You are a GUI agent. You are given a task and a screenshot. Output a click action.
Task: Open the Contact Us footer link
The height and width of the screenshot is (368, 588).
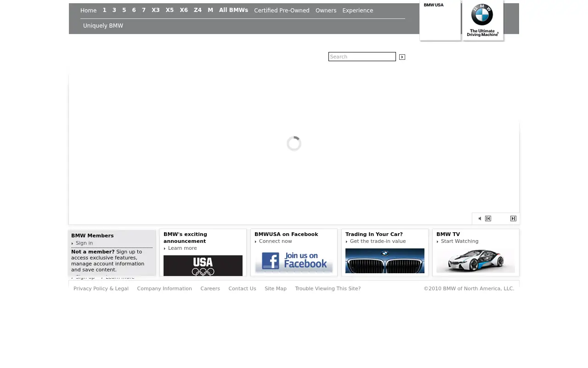coord(242,289)
